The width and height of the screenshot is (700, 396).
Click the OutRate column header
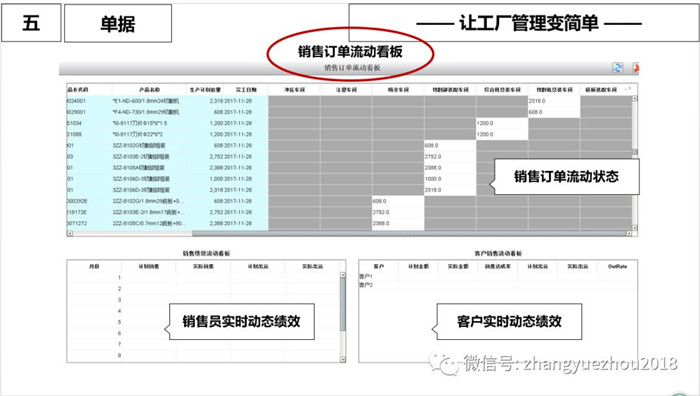617,266
